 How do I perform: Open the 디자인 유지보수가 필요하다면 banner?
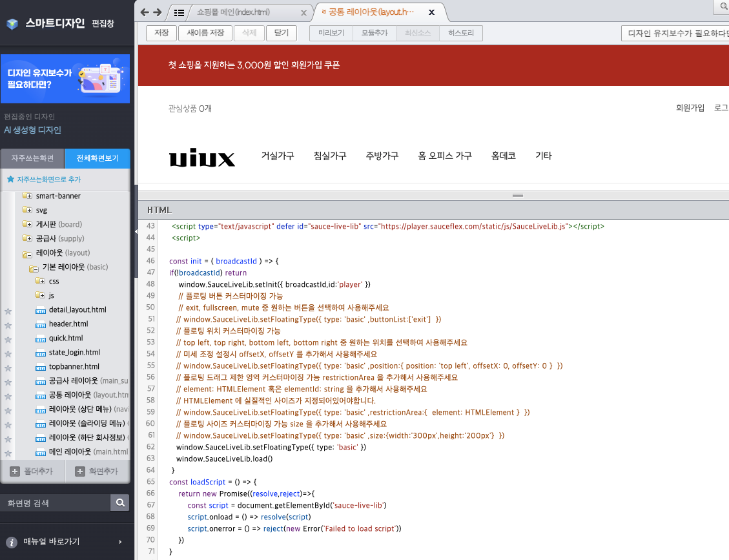click(65, 79)
